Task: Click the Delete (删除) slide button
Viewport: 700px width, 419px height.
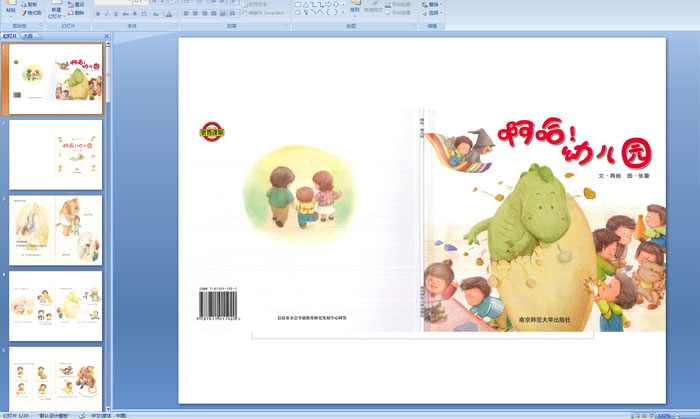Action: (76, 13)
